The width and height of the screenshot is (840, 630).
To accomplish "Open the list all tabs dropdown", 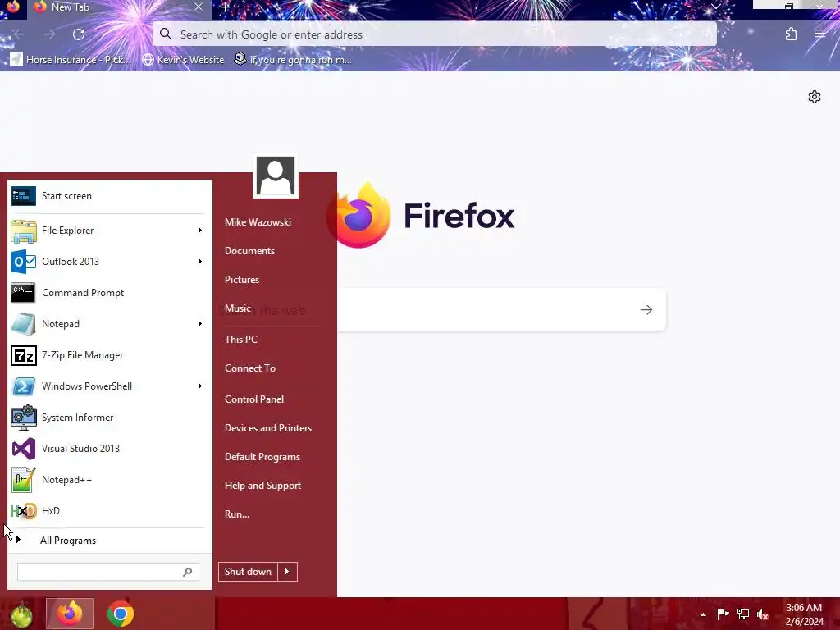I will pyautogui.click(x=715, y=7).
